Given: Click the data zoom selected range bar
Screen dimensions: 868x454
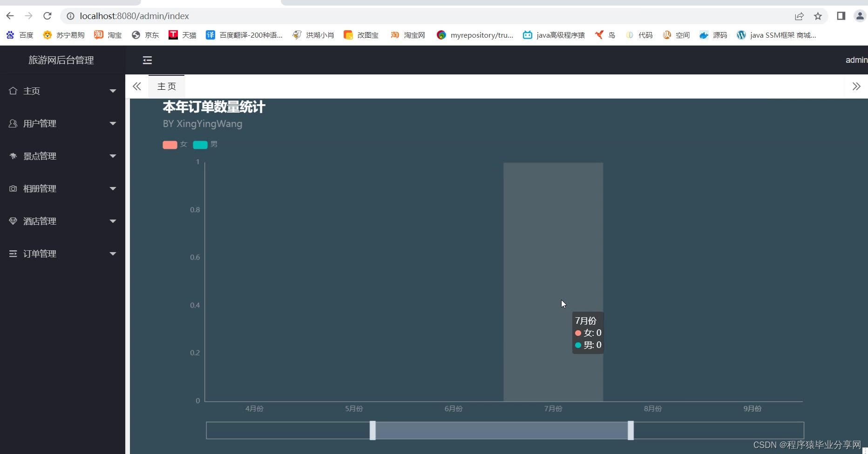Looking at the screenshot, I should click(502, 430).
